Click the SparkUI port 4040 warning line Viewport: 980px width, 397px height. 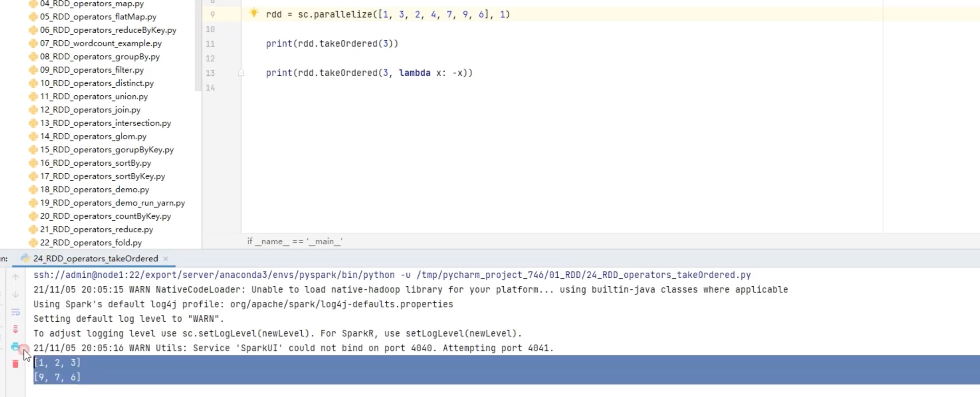click(x=294, y=348)
